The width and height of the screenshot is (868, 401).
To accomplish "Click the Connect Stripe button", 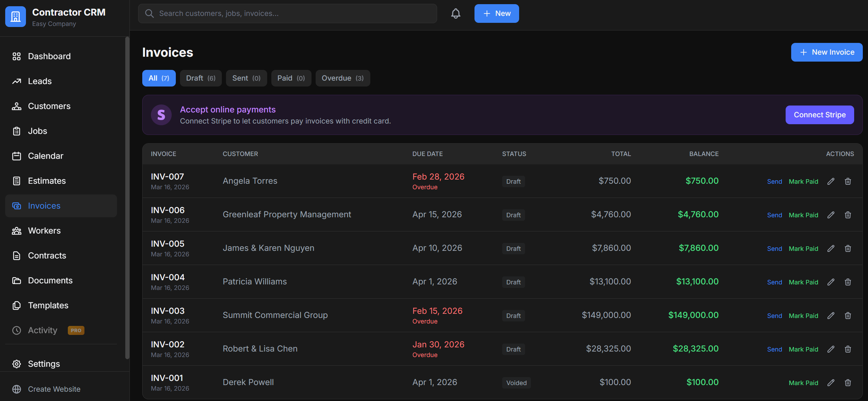I will click(x=820, y=115).
